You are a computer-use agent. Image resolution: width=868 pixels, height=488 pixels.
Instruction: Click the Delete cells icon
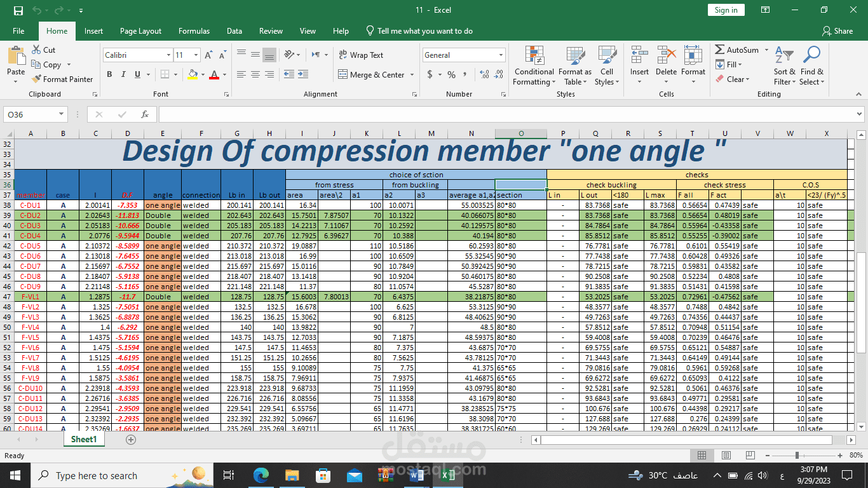[x=666, y=55]
